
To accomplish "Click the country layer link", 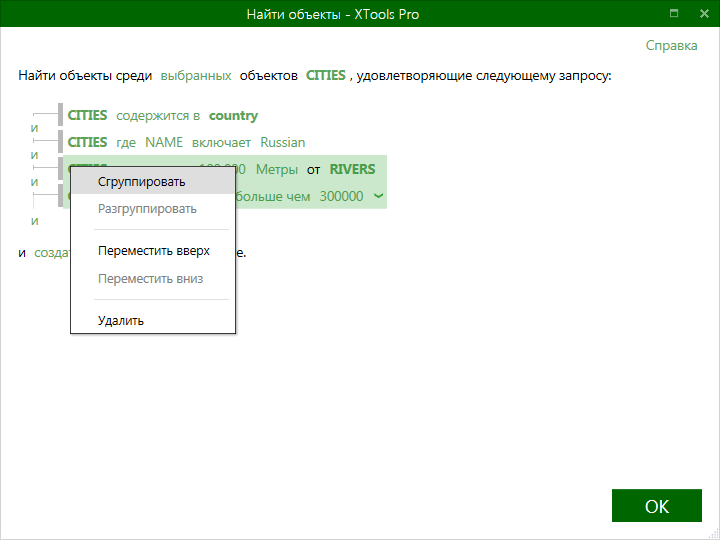I will pyautogui.click(x=233, y=115).
